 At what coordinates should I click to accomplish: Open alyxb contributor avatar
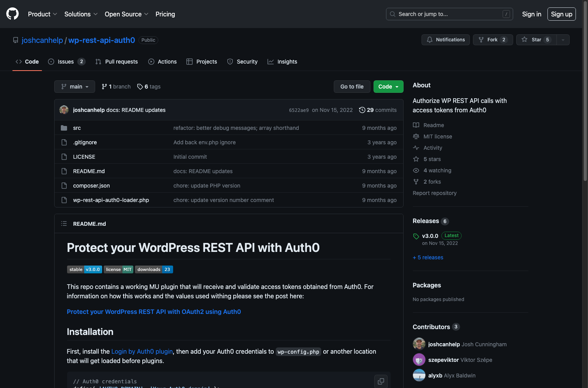coord(419,375)
